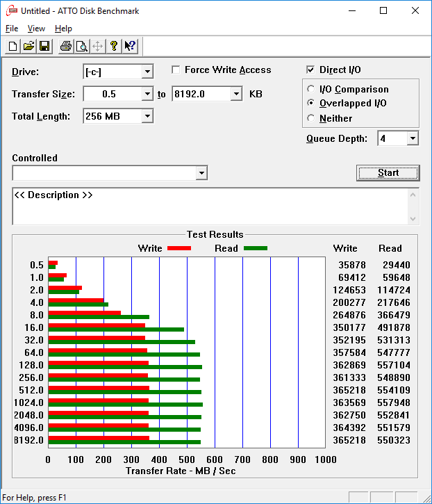Viewport: 432px width, 504px height.
Task: Select the Neither radio button
Action: pos(311,118)
